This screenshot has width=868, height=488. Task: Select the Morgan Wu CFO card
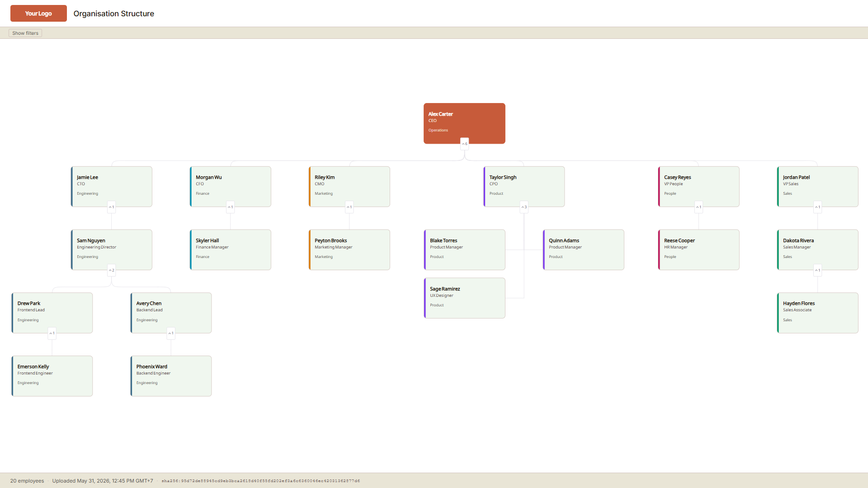(x=230, y=187)
